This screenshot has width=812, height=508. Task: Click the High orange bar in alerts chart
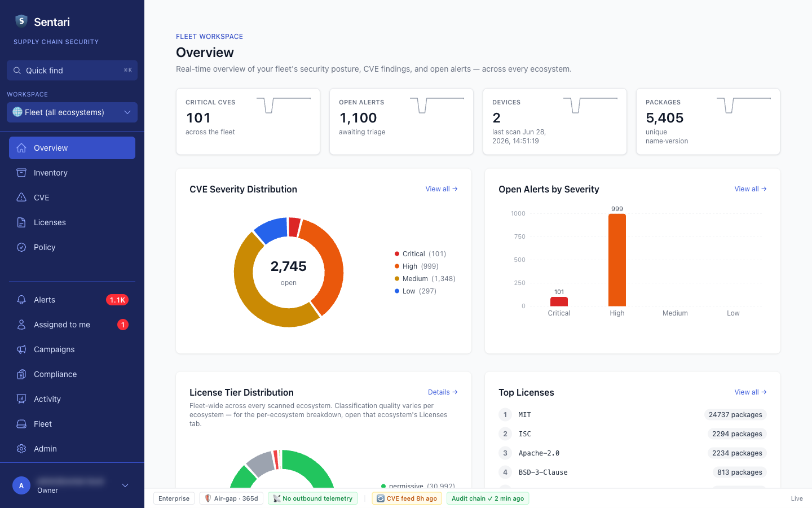617,260
